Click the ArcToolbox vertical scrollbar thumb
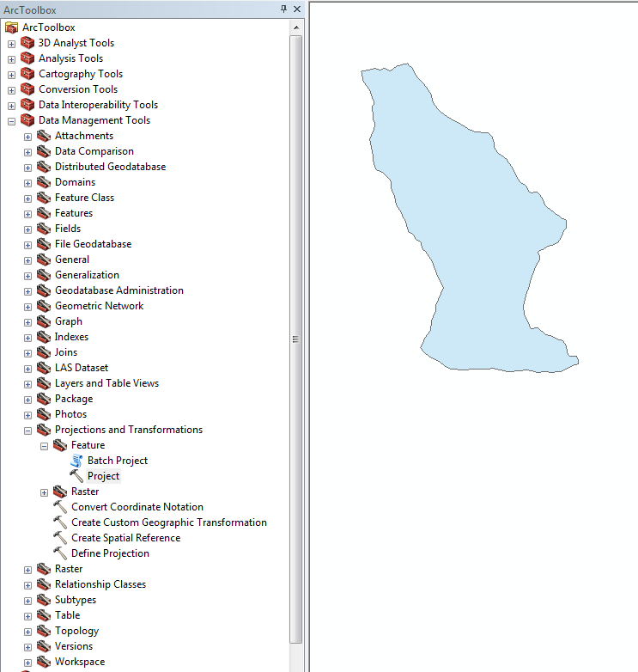 (x=296, y=339)
